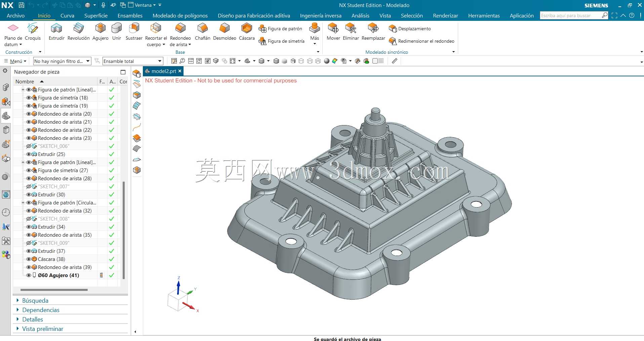Hide Cáscara (38) feature
The image size is (644, 341).
pos(29,259)
